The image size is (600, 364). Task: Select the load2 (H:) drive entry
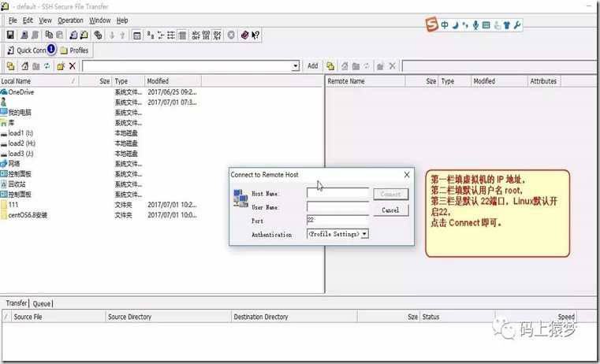[18, 143]
